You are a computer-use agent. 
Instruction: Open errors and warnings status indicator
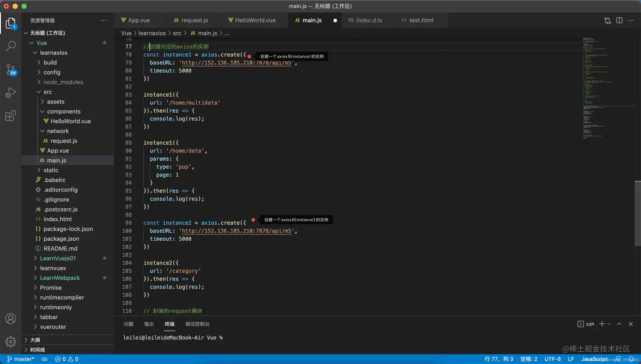(x=67, y=359)
